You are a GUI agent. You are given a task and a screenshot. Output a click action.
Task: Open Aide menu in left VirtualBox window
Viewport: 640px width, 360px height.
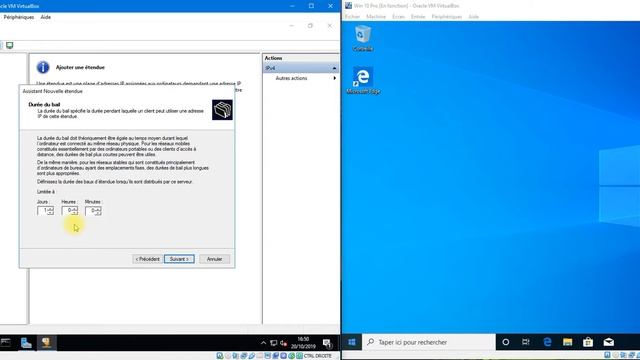coord(46,17)
